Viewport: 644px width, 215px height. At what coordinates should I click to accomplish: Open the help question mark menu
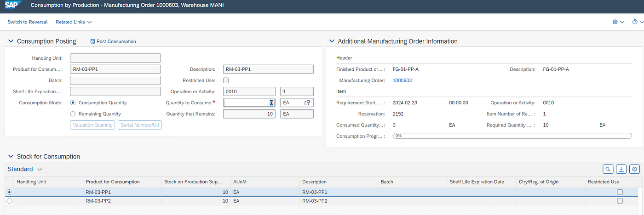[635, 22]
